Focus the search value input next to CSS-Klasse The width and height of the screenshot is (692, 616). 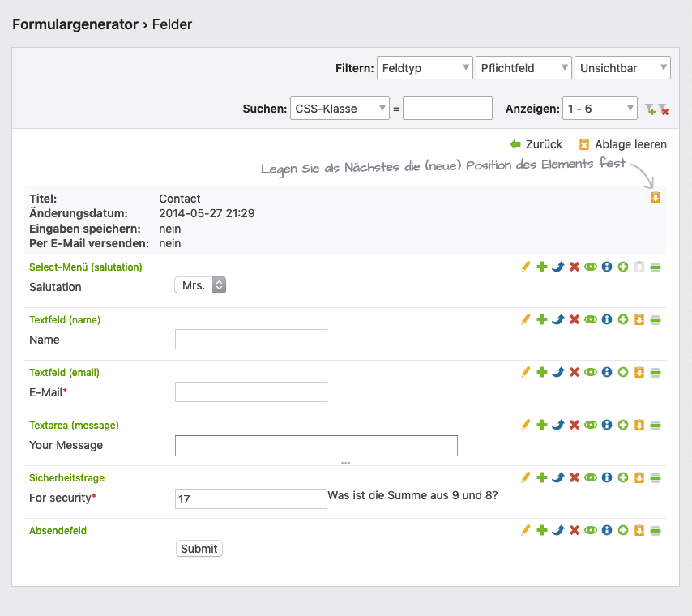click(447, 109)
